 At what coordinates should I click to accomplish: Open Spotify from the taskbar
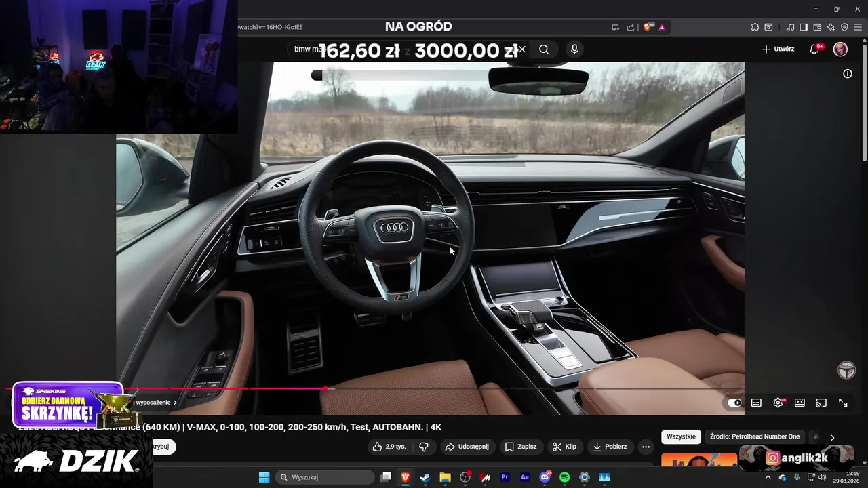point(565,477)
